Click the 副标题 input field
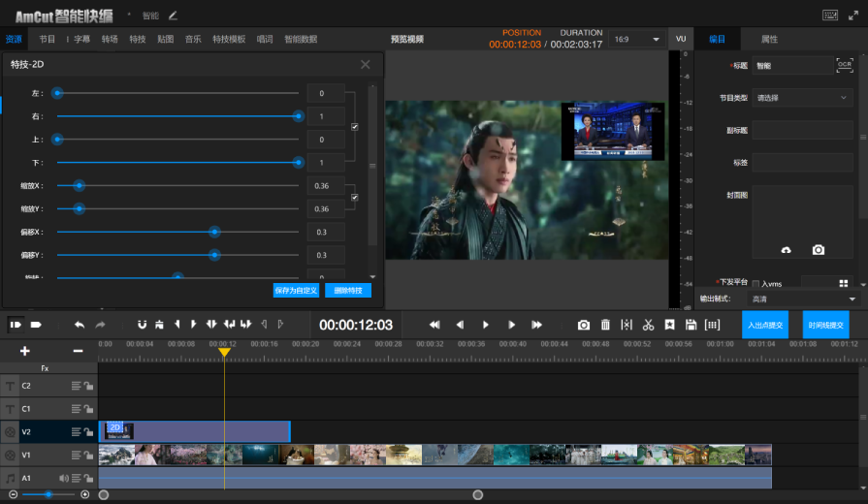This screenshot has height=504, width=868. (x=802, y=131)
